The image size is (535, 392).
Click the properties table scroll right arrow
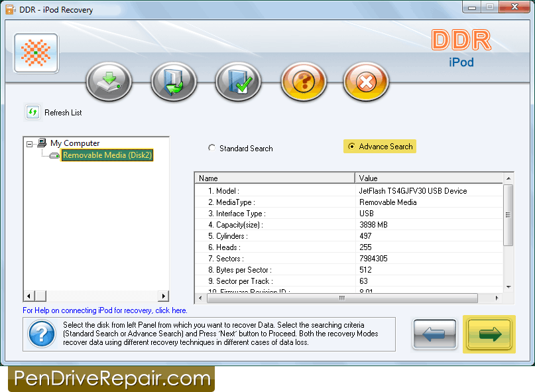(497, 298)
